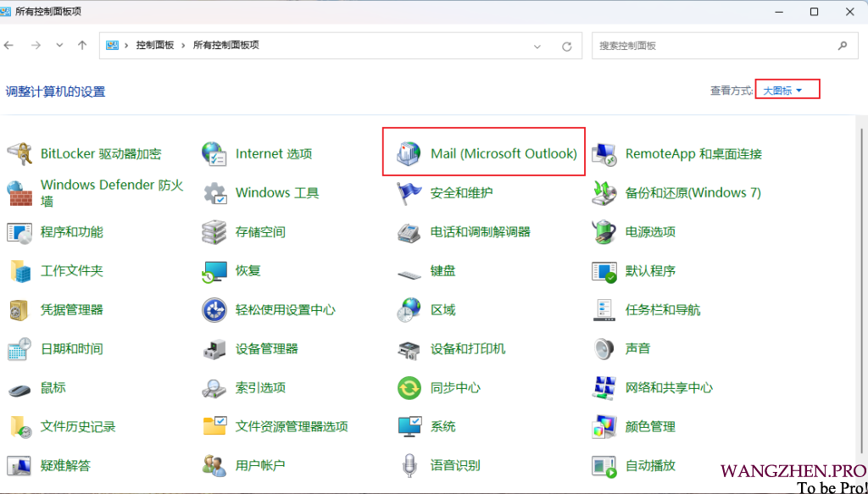Image resolution: width=868 pixels, height=494 pixels.
Task: Click the refresh button next to address bar
Action: (x=566, y=46)
